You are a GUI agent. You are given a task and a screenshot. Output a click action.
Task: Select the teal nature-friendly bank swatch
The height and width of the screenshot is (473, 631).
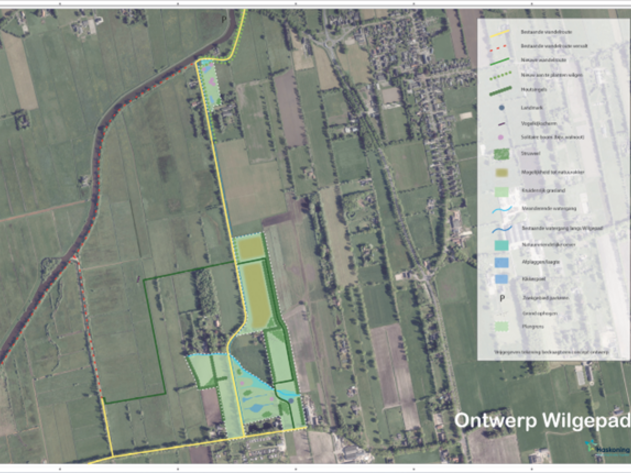(501, 245)
